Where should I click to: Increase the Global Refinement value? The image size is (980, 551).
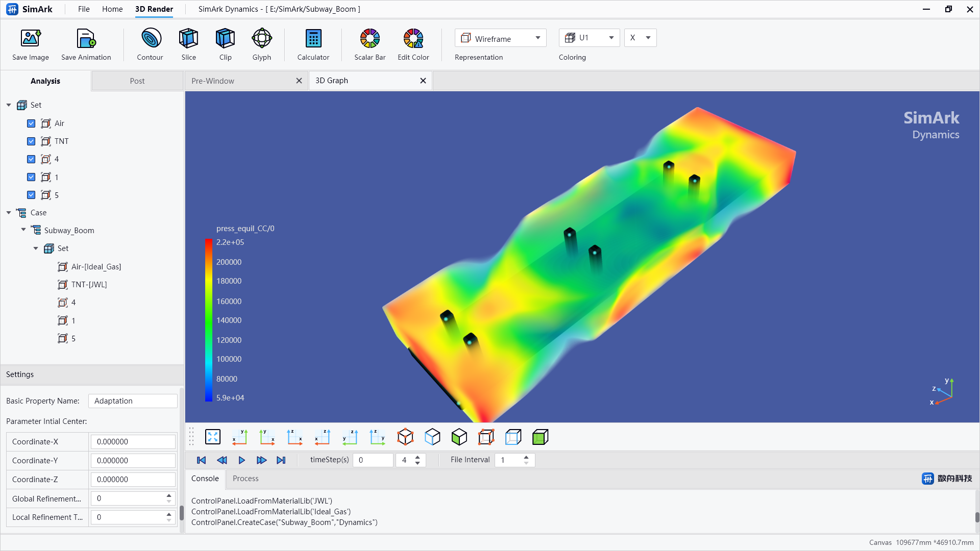pos(169,495)
